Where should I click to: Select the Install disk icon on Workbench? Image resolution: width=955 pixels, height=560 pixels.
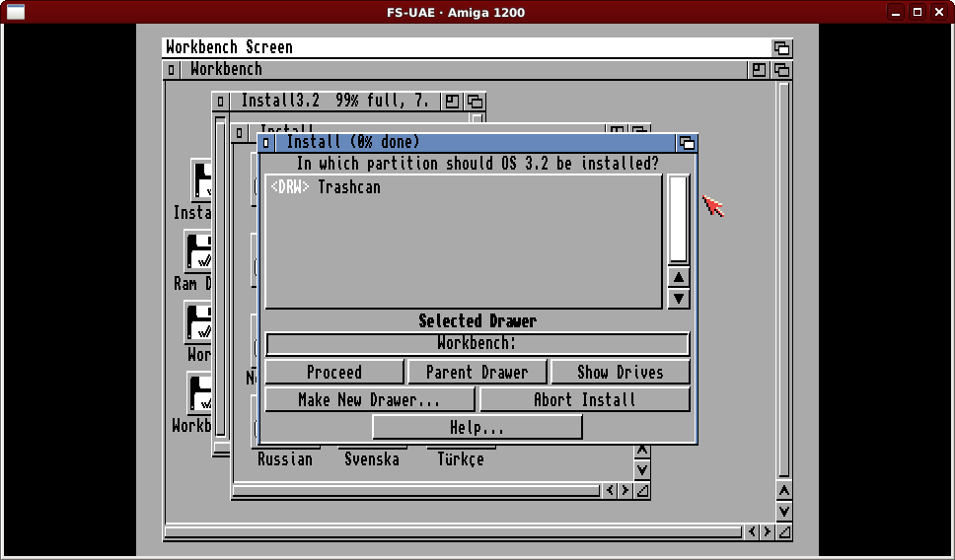(200, 179)
